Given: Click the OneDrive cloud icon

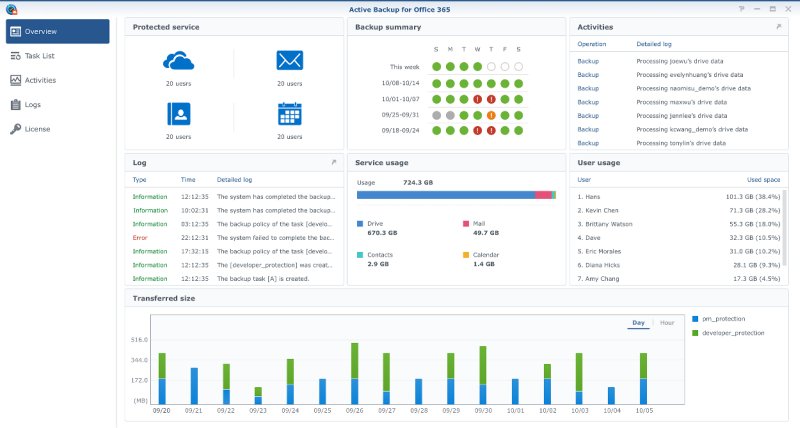Looking at the screenshot, I should click(x=178, y=62).
